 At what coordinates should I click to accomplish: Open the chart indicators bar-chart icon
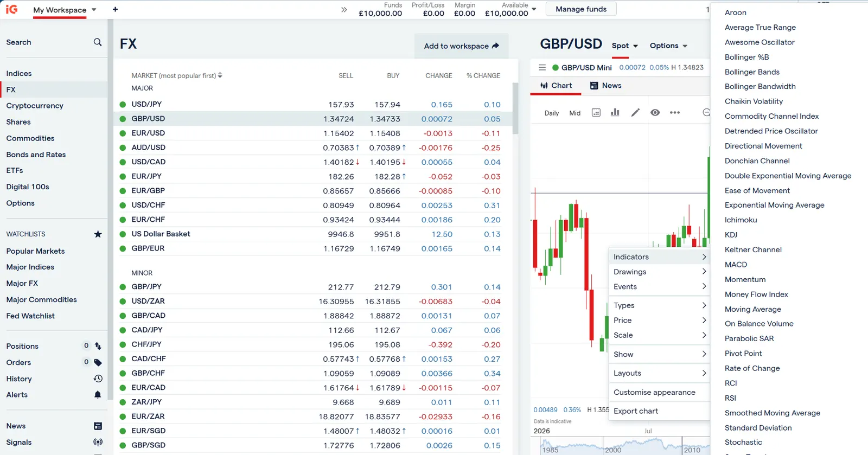coord(615,112)
